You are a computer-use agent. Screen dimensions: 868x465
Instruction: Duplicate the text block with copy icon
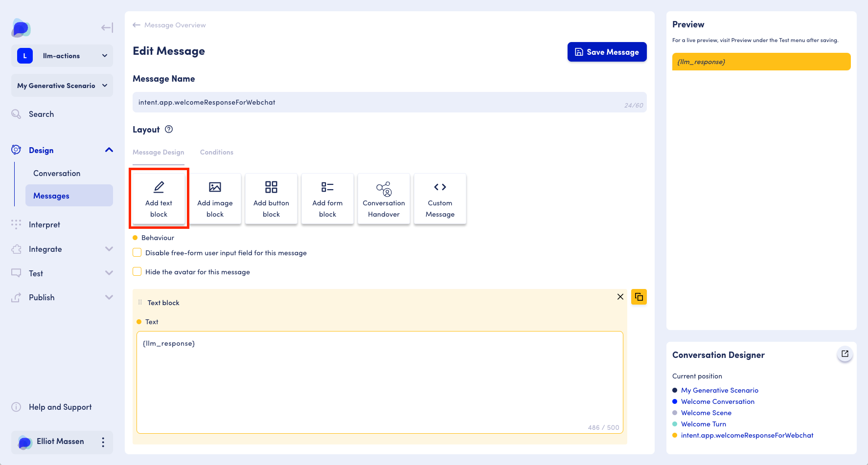click(639, 297)
